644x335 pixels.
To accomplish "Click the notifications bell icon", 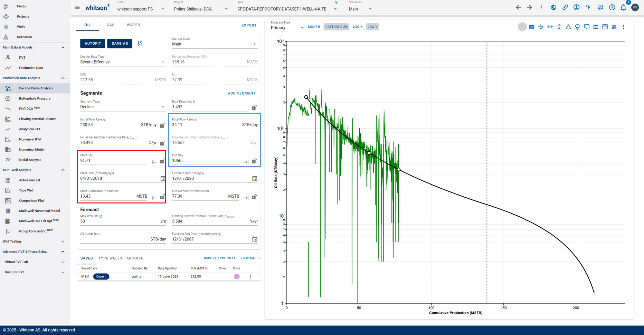I will coord(623,7).
